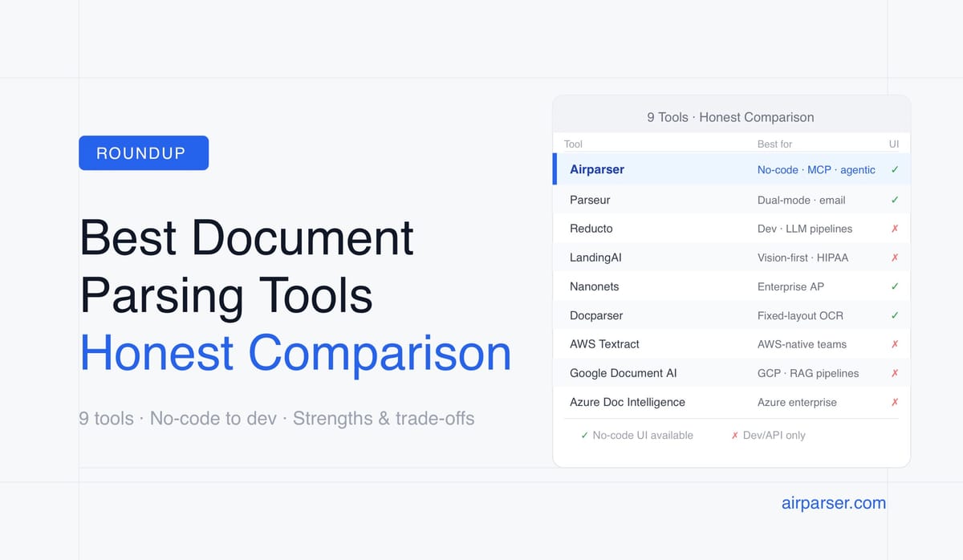The image size is (963, 560).
Task: Click the red cross in Google Document AI row
Action: [x=895, y=373]
